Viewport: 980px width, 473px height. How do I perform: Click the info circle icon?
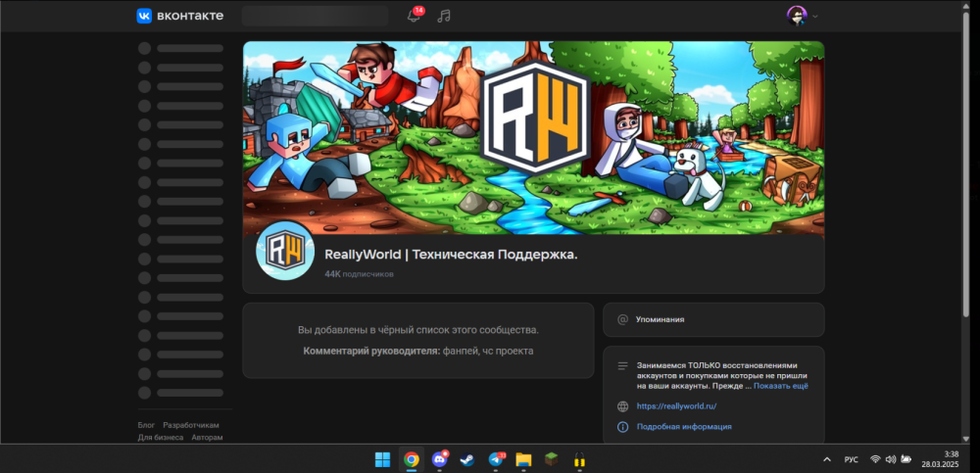coord(622,427)
